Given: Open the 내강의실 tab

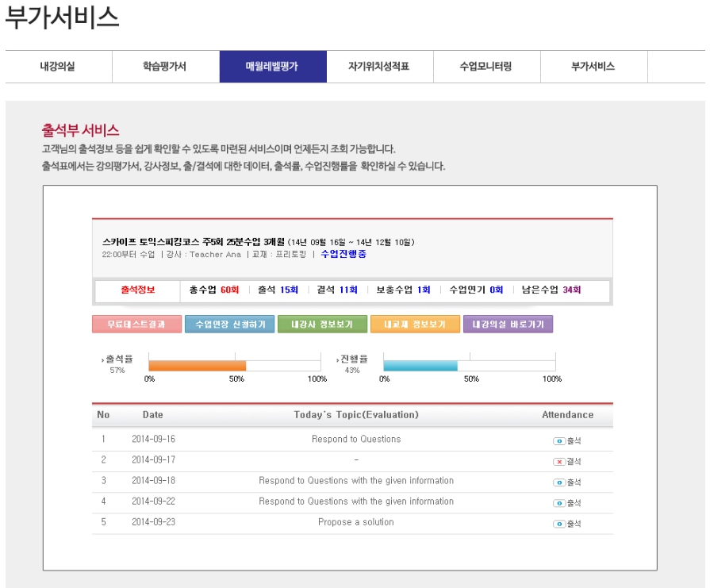Looking at the screenshot, I should click(58, 67).
